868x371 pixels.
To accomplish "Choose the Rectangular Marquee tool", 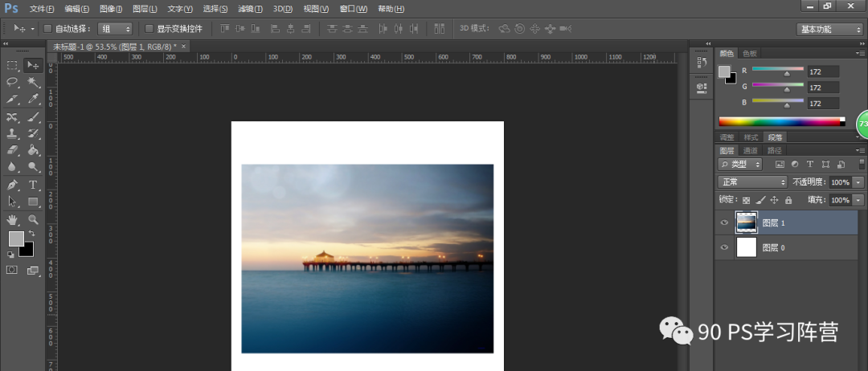I will pyautogui.click(x=13, y=65).
